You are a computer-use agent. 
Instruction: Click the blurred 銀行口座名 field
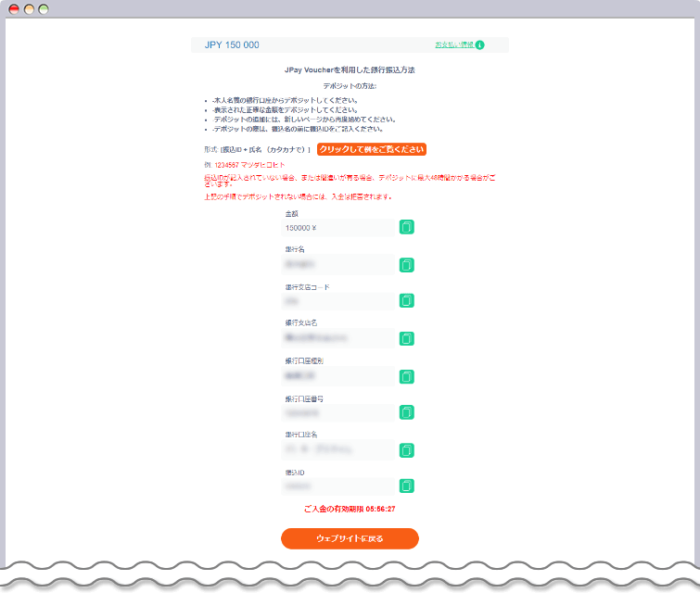[x=338, y=449]
